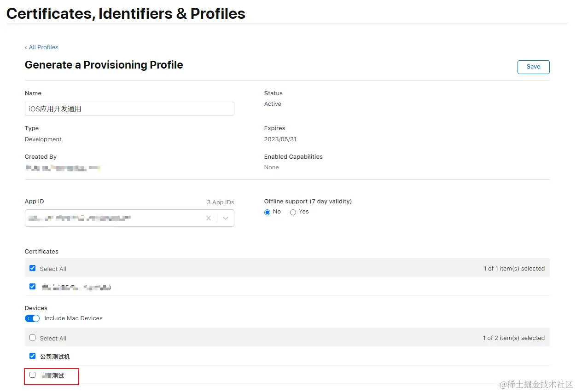Check the red-outlined 测试 device checkbox
Image resolution: width=576 pixels, height=392 pixels.
[32, 375]
